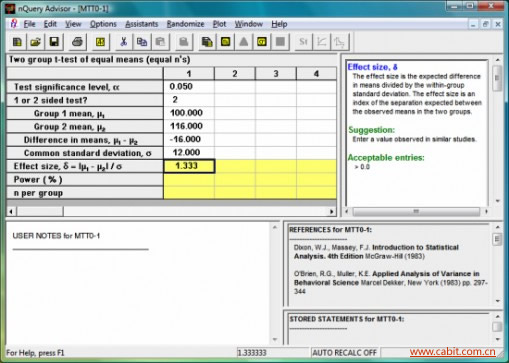509x363 pixels.
Task: Click the Copy toolbar icon
Action: [142, 42]
